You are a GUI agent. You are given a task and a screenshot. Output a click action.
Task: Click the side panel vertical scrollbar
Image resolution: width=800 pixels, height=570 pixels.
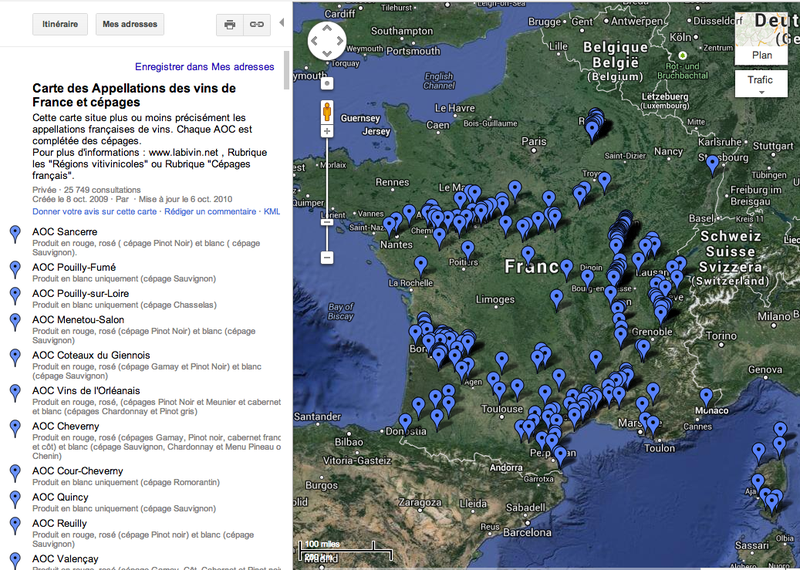[x=287, y=70]
